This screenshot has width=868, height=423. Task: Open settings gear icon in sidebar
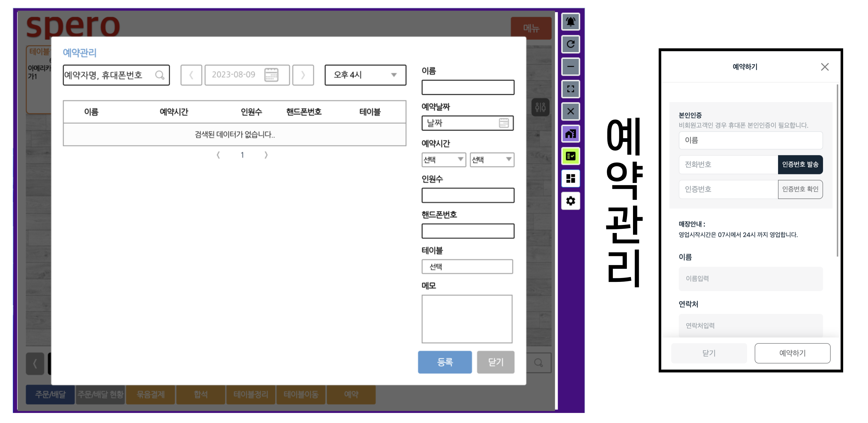point(570,201)
